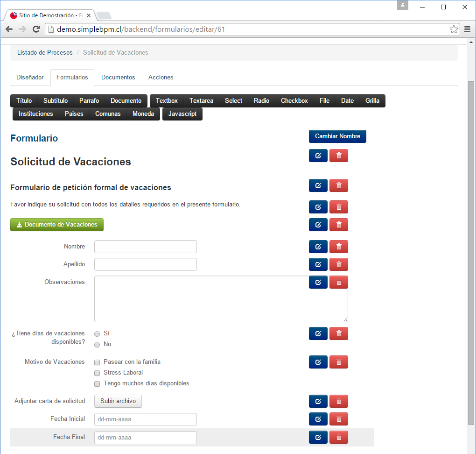
Task: Select the No radio option
Action: [x=97, y=345]
